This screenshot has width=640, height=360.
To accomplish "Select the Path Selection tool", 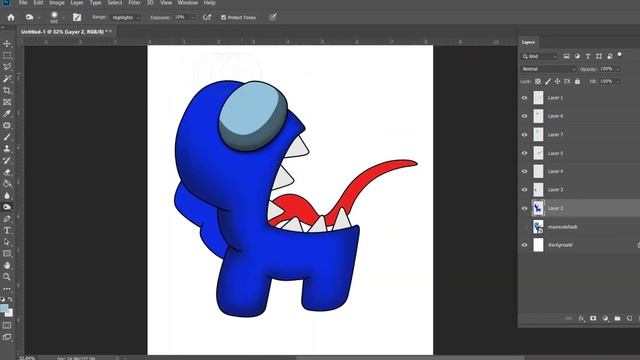I will click(7, 242).
